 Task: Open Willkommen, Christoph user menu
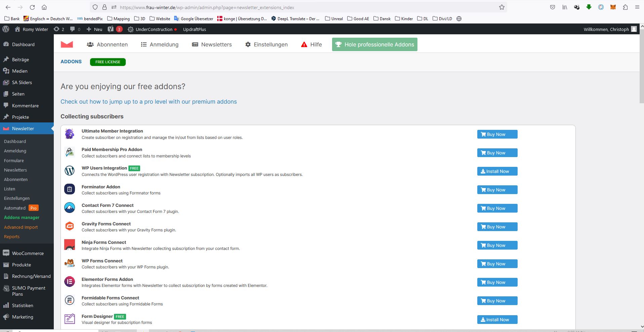(610, 29)
